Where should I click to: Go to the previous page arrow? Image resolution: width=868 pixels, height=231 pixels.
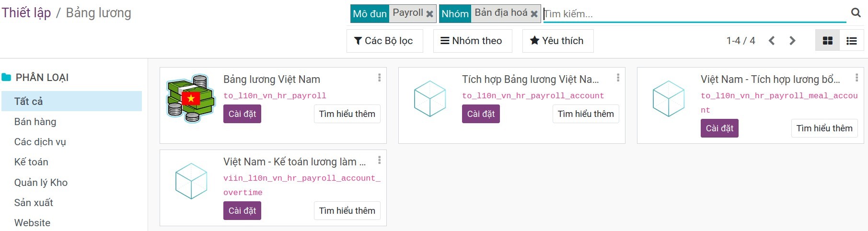[772, 41]
